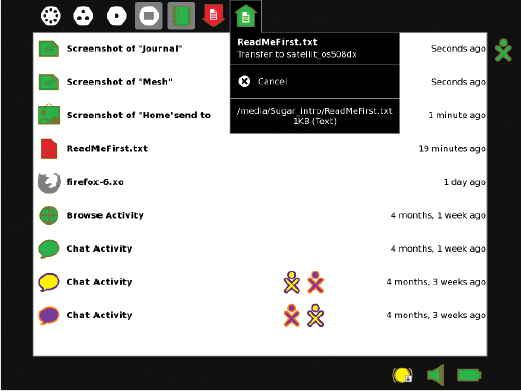This screenshot has height=391, width=521.
Task: Click the "1 day ago" timestamp
Action: point(465,182)
